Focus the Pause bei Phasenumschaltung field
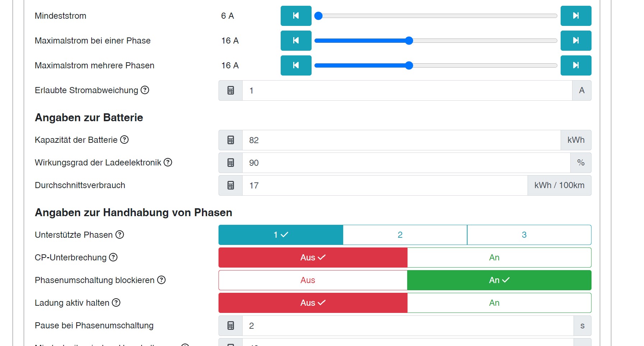Viewport: 644px width, 346px height. 408,326
